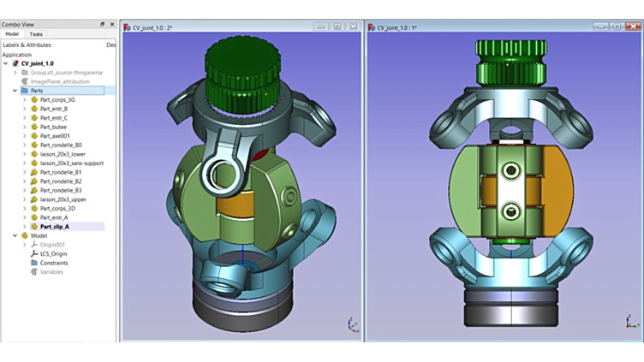
Task: Maximize the CV_joint_1.0 : 2 view window
Action: 337,27
